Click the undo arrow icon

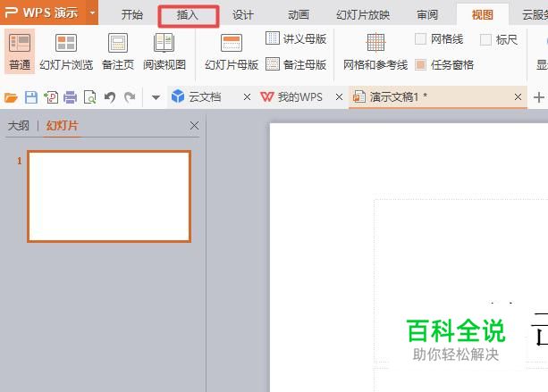click(x=110, y=97)
